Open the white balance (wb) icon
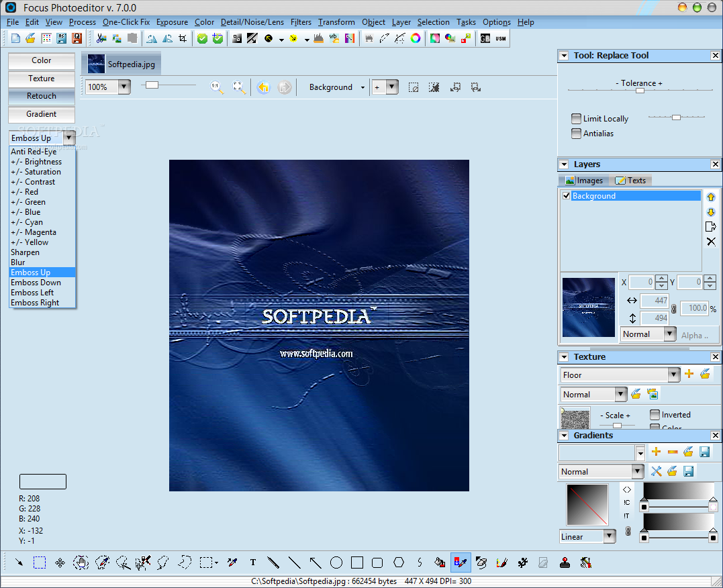The height and width of the screenshot is (588, 723). (334, 38)
